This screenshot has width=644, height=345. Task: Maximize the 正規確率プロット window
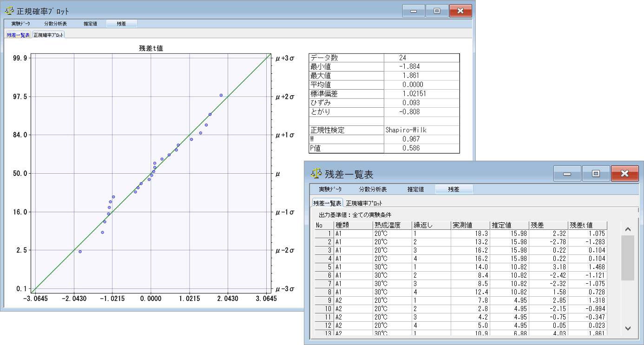(x=437, y=11)
